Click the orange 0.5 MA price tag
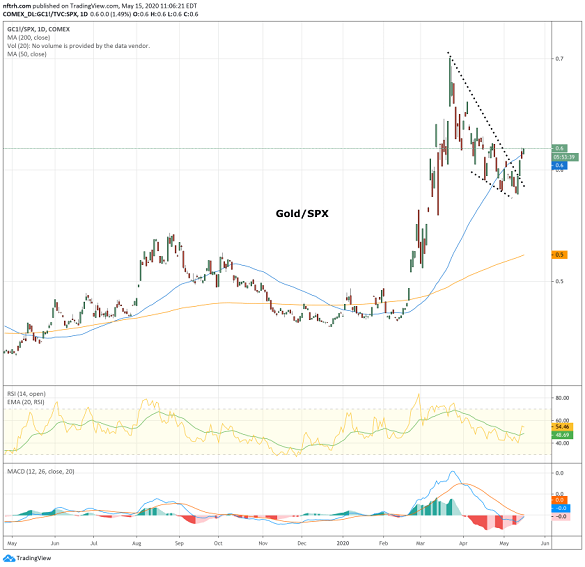The width and height of the screenshot is (585, 567). 559,255
